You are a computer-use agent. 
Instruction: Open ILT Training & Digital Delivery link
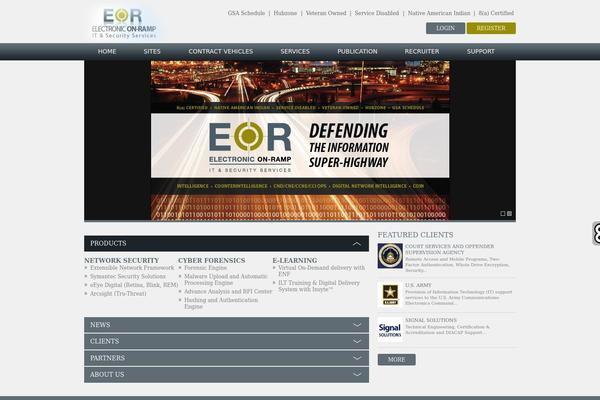[x=319, y=286]
